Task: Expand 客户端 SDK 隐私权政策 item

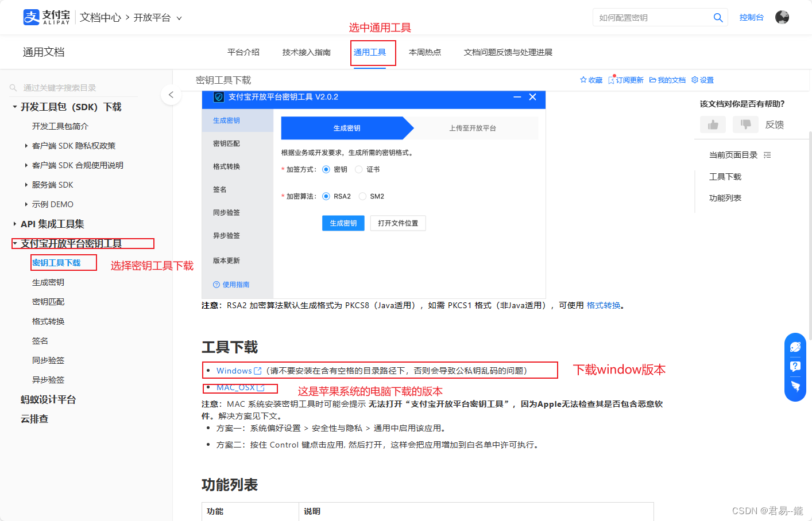Action: [26, 146]
